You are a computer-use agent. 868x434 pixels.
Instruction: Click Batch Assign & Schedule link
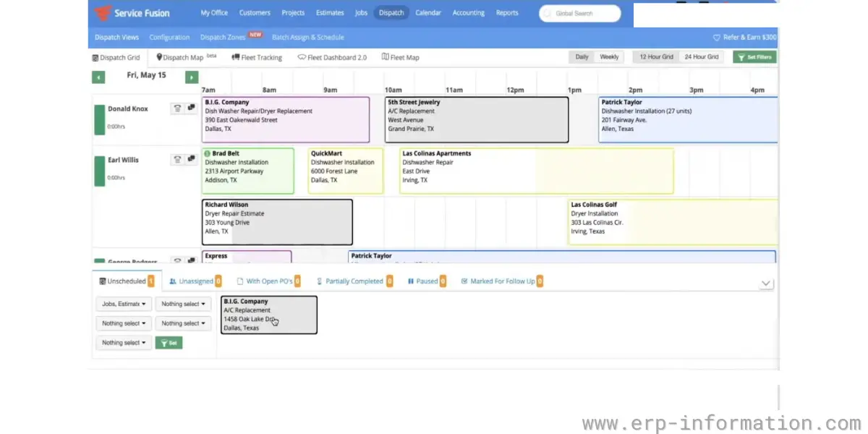point(308,38)
